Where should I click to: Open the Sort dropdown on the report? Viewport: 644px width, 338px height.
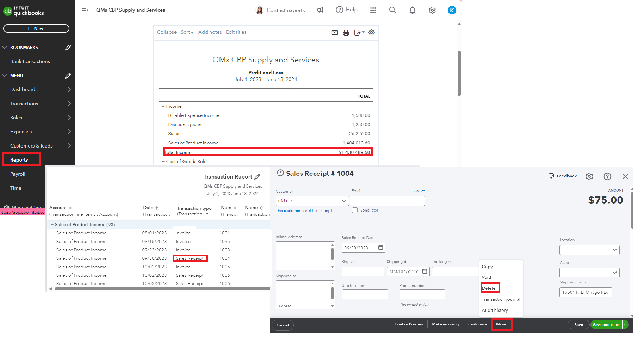(x=187, y=32)
